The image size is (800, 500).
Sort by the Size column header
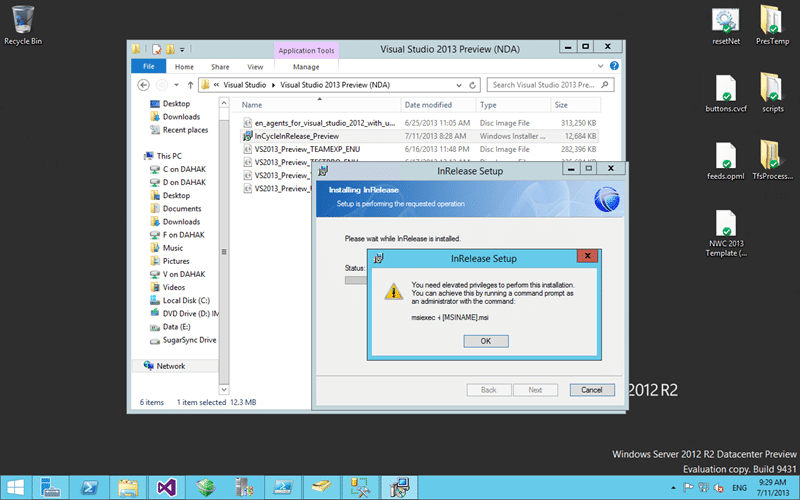[576, 105]
